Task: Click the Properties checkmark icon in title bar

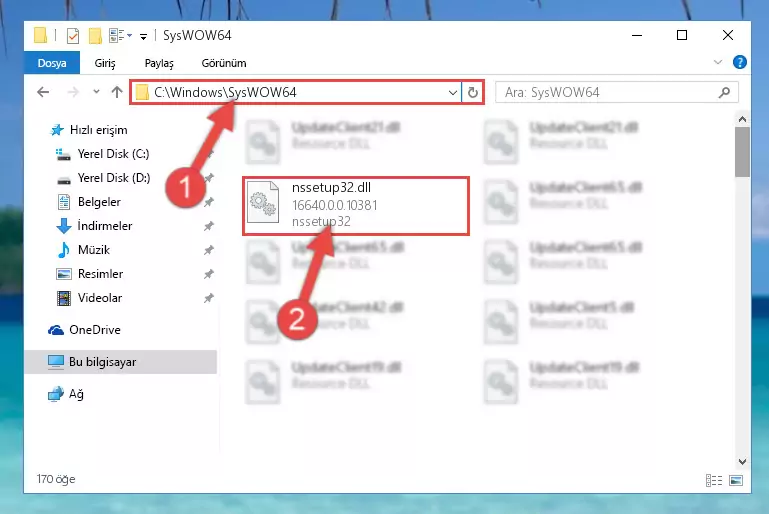Action: 73,36
